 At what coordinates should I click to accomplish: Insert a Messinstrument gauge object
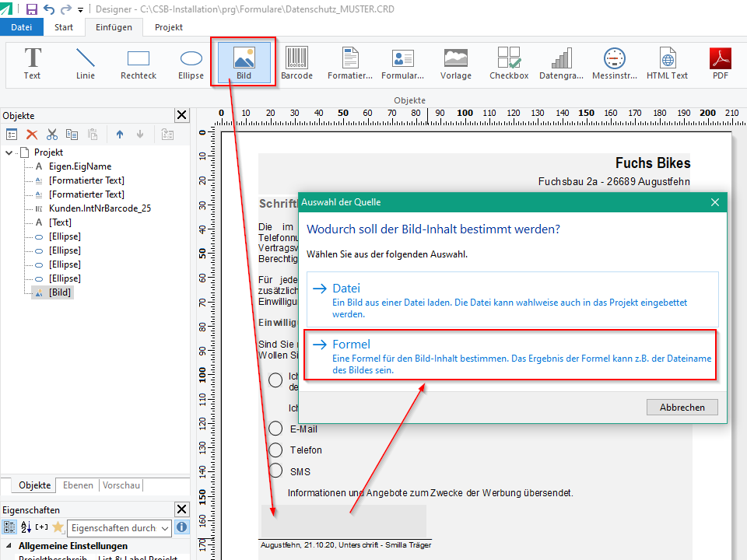coord(615,63)
